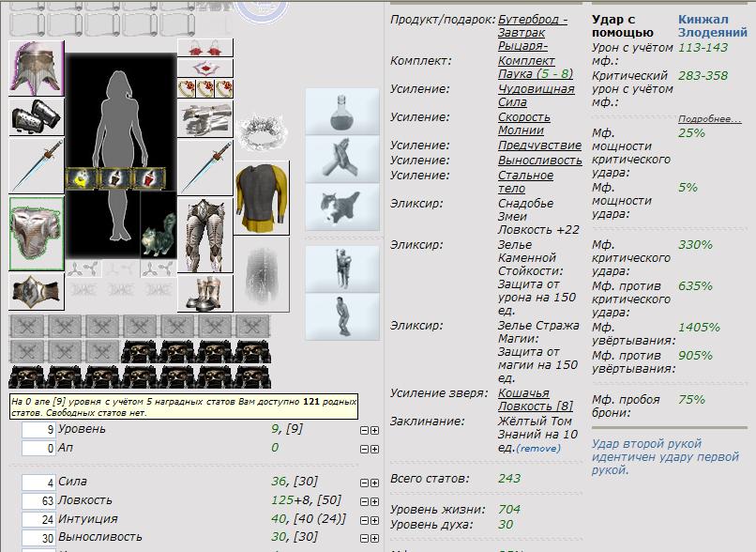Image resolution: width=756 pixels, height=552 pixels.
Task: Open the cat pet slot
Action: (x=159, y=233)
